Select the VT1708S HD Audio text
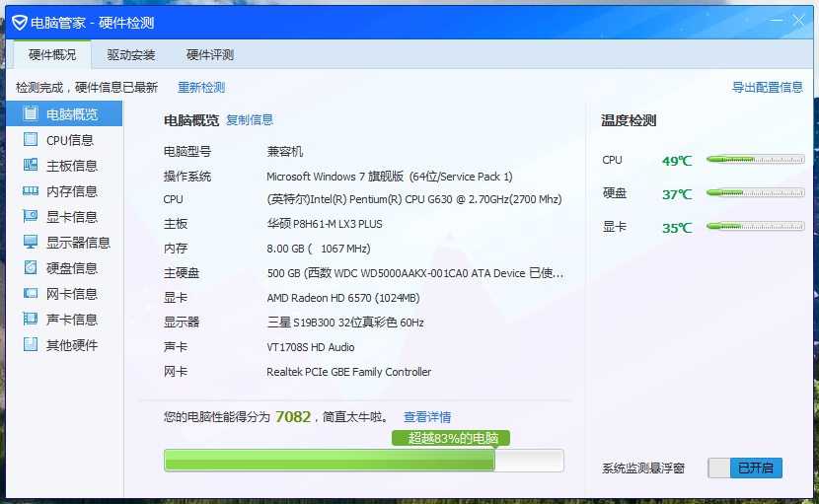This screenshot has height=504, width=819. click(310, 347)
